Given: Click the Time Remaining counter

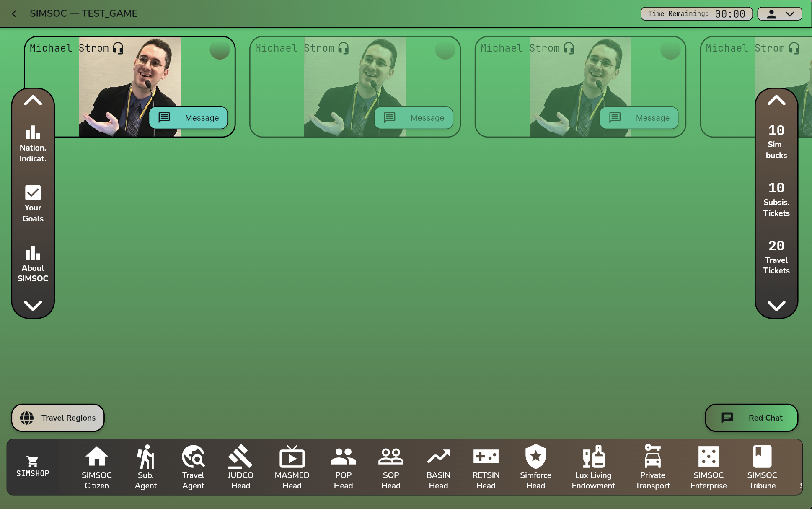Looking at the screenshot, I should click(696, 14).
